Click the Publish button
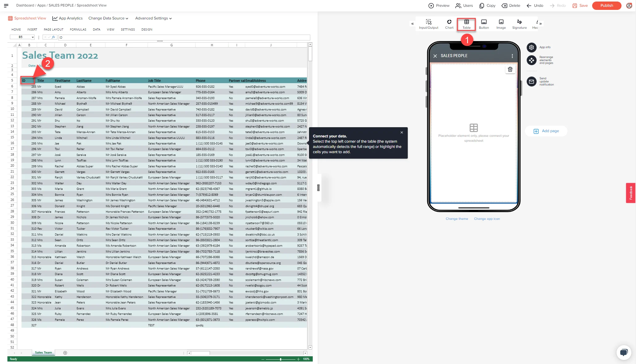Screen dimensions: 636x364 (x=606, y=6)
